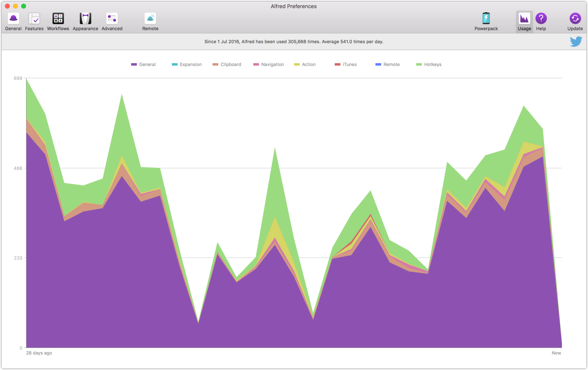
Task: Click the Expansion legend label
Action: coord(191,64)
